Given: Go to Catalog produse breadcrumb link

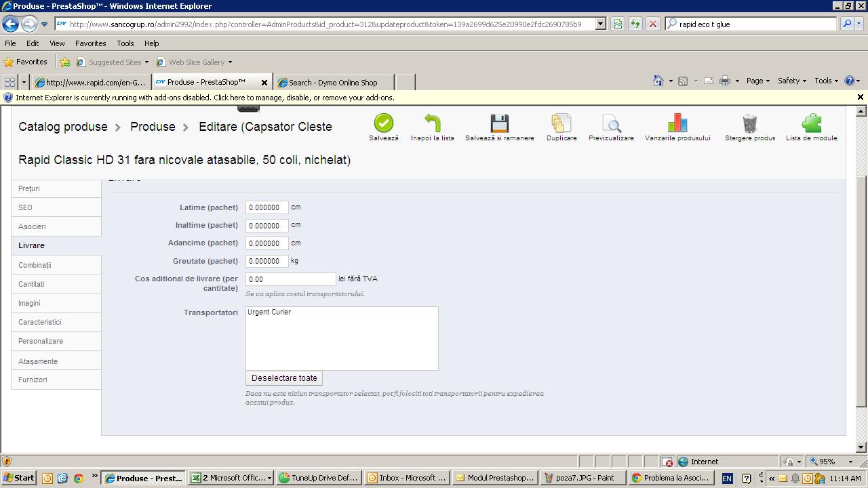Looking at the screenshot, I should tap(63, 127).
